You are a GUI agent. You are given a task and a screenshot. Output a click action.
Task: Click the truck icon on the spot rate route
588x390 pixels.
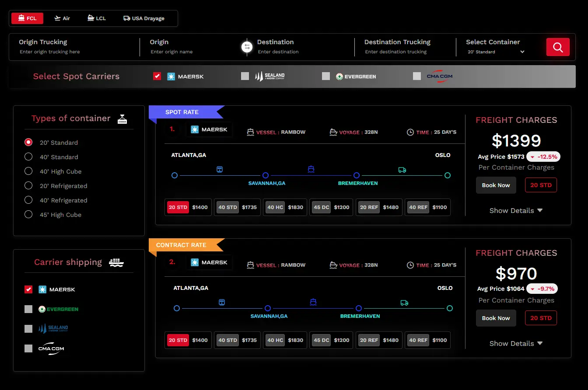(x=402, y=170)
